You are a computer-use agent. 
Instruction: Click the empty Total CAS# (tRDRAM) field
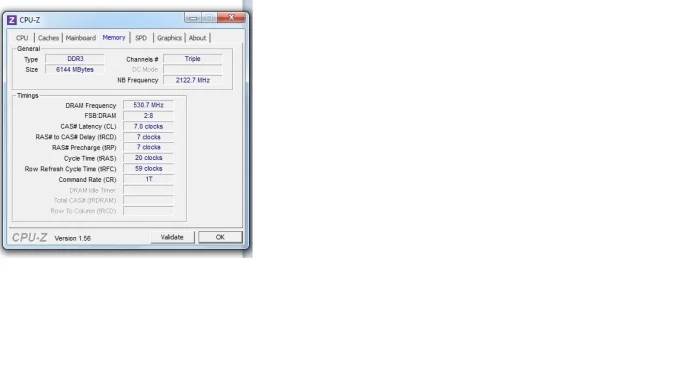coord(149,200)
